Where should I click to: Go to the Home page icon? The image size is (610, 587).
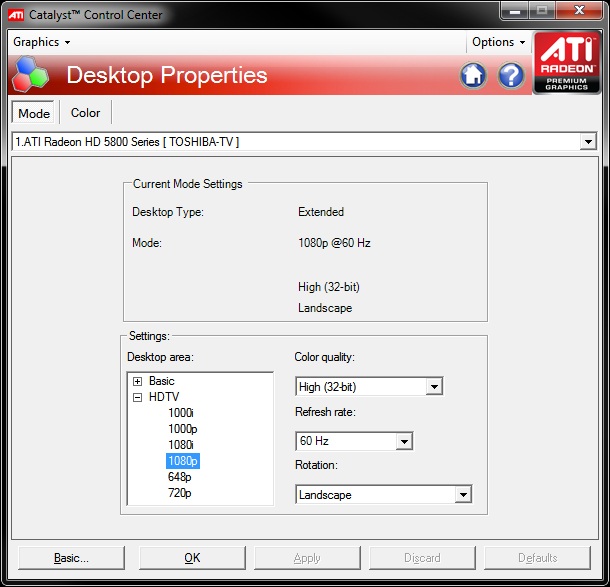click(x=473, y=75)
